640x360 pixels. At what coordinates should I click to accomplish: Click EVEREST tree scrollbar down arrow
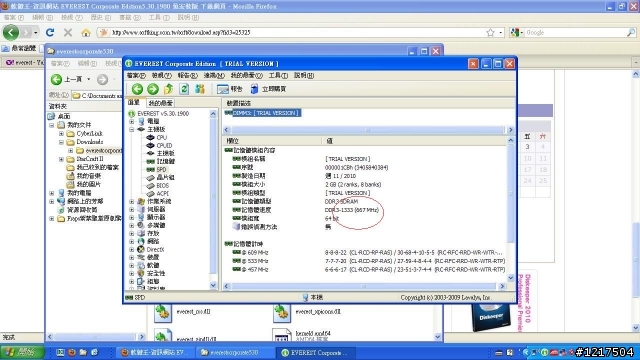[x=213, y=285]
